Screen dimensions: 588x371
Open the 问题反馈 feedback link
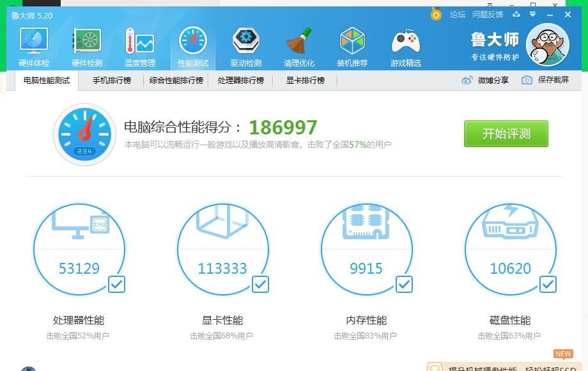(488, 14)
